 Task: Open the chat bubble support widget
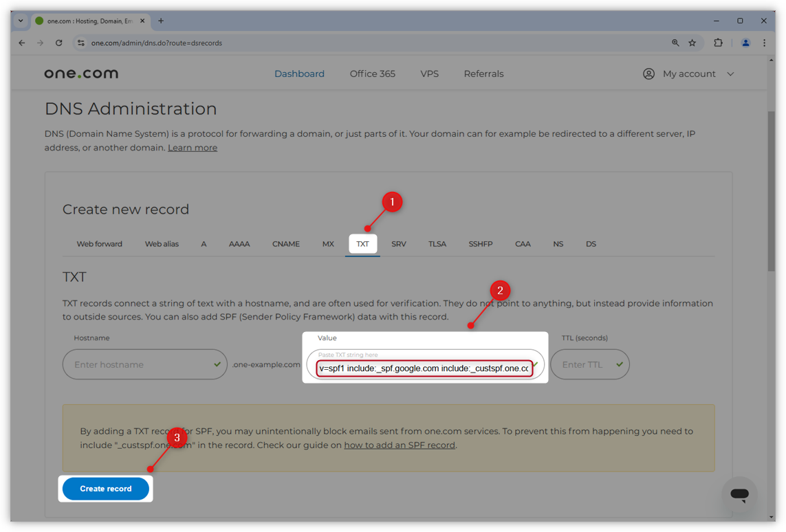click(x=739, y=494)
